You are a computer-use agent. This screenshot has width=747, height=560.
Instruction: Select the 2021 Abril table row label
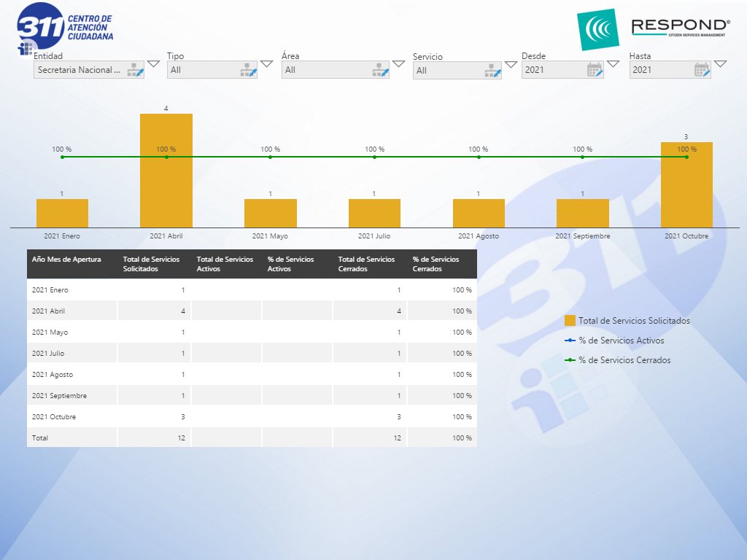click(x=48, y=311)
